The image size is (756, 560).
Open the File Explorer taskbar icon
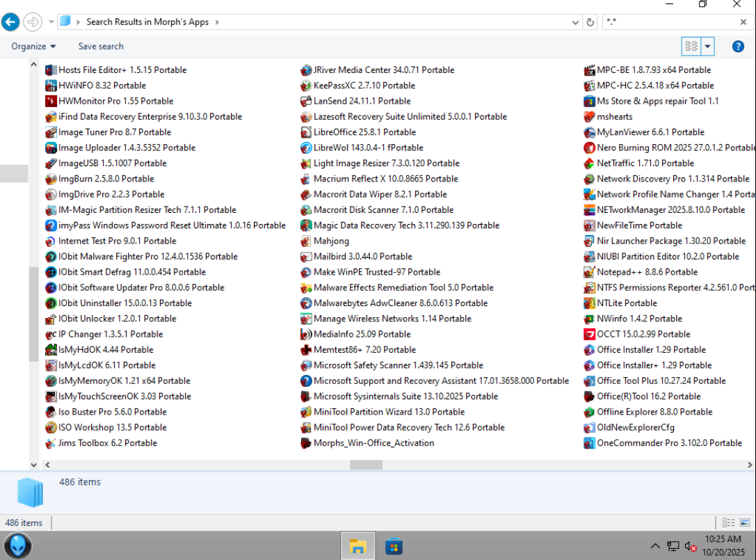tap(357, 546)
